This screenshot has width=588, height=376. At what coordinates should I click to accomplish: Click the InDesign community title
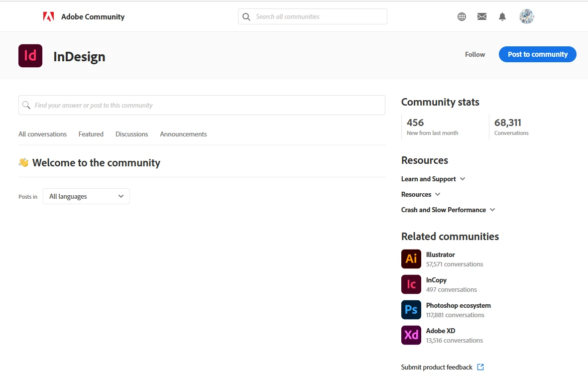tap(79, 57)
